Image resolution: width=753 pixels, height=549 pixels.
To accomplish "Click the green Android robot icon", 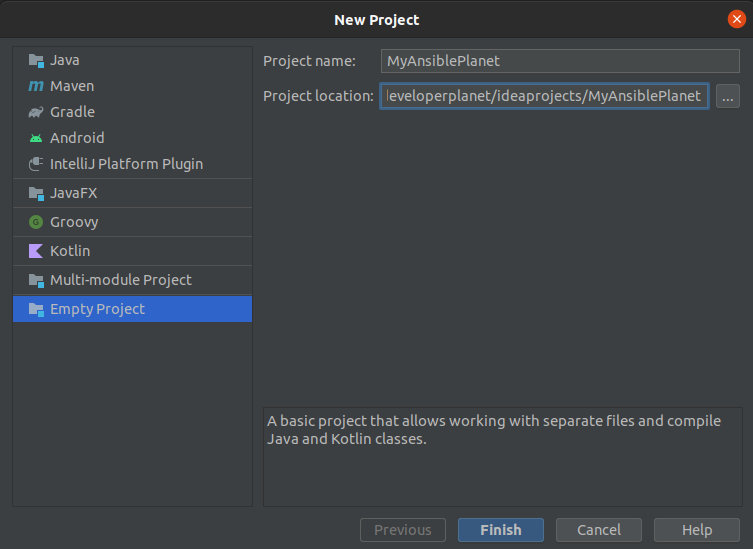I will point(37,138).
